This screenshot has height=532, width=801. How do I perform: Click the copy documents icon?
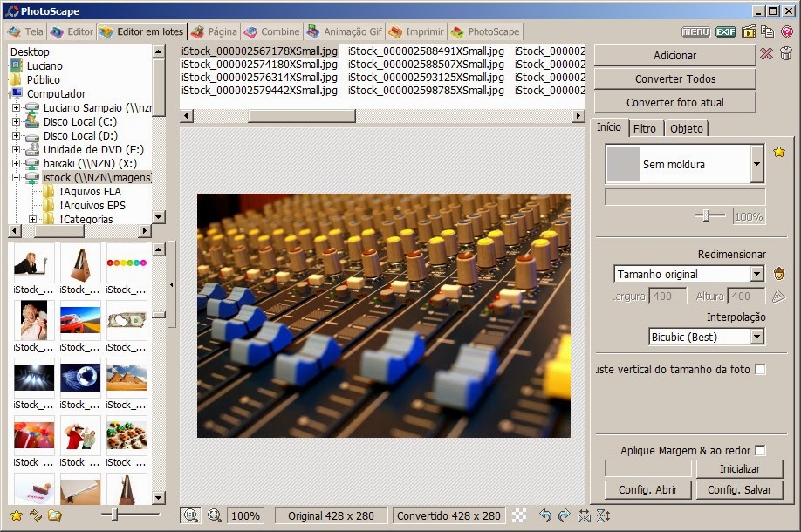click(767, 31)
